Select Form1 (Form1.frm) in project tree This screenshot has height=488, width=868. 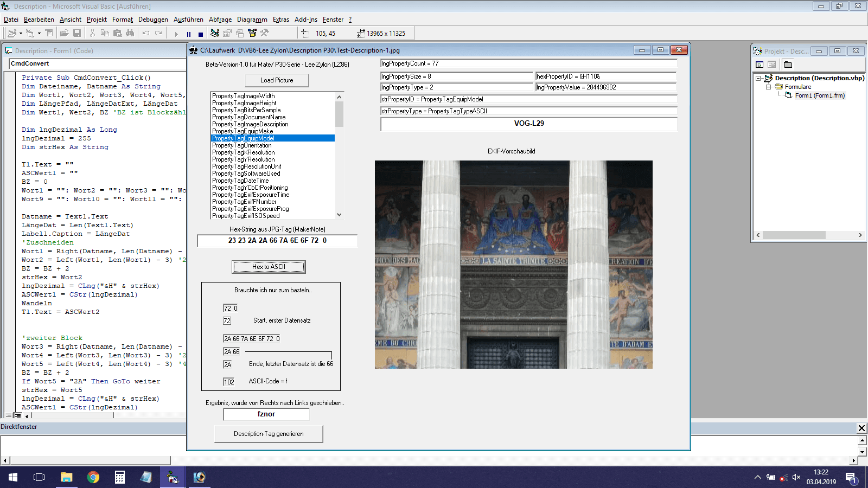(x=820, y=95)
